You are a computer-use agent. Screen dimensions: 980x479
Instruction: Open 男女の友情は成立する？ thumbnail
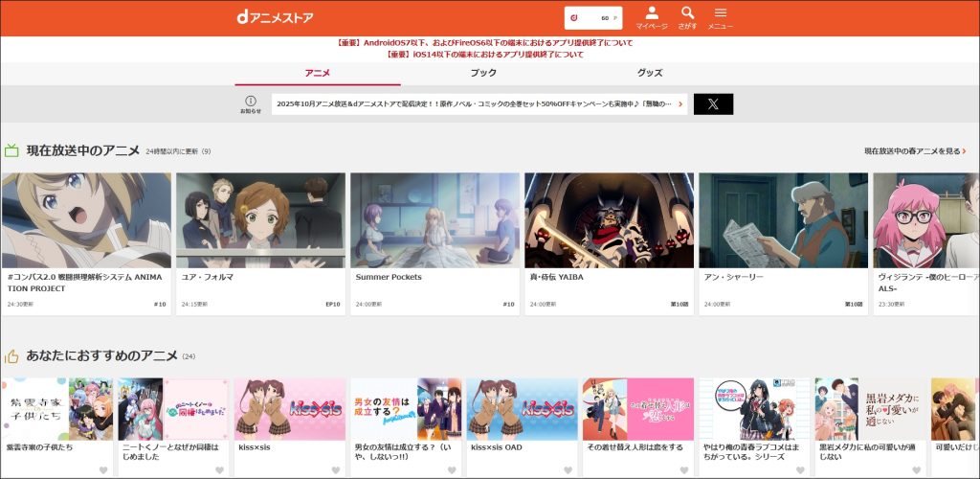pos(406,409)
